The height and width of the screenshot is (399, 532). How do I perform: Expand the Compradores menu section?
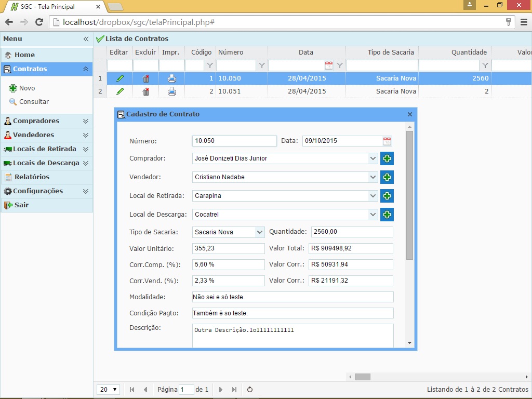86,121
